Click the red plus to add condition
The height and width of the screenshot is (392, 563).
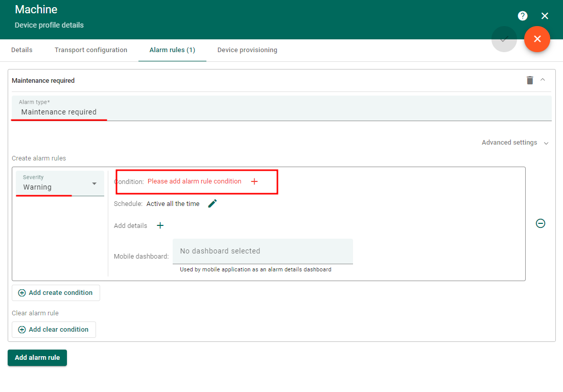pos(254,181)
